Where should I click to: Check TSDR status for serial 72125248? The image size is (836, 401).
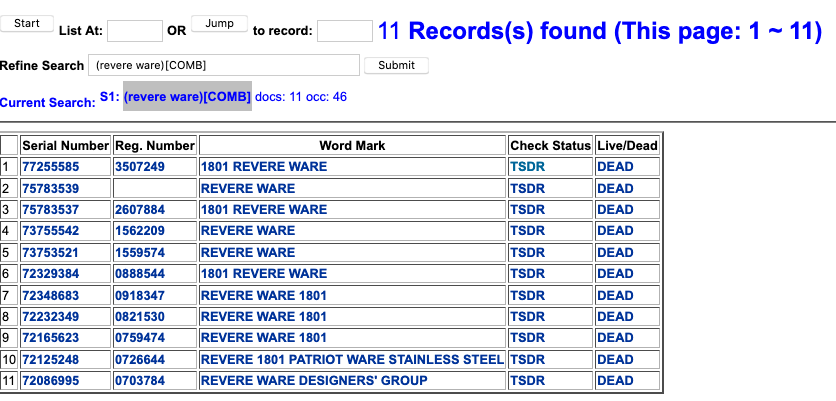click(x=528, y=359)
